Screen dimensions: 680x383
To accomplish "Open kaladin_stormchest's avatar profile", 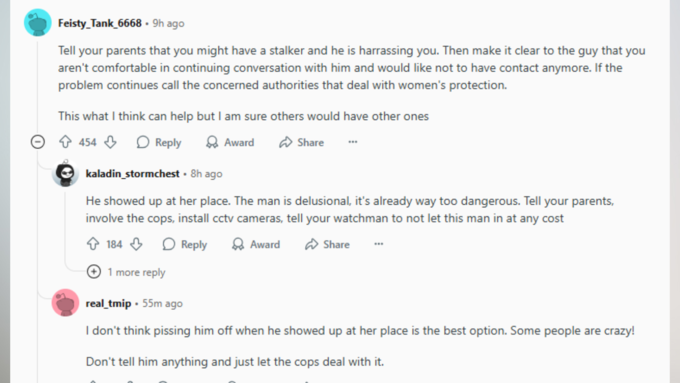I will coord(65,173).
